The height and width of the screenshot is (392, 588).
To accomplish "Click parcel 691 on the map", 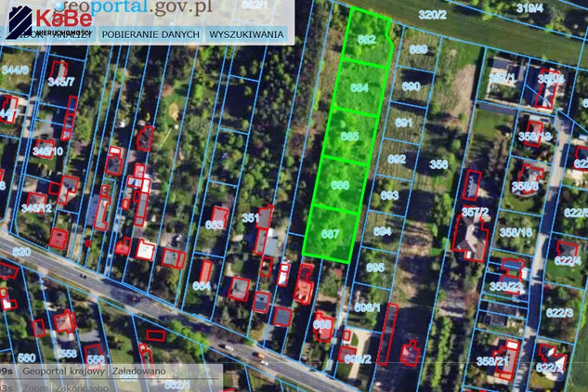I will pyautogui.click(x=403, y=123).
